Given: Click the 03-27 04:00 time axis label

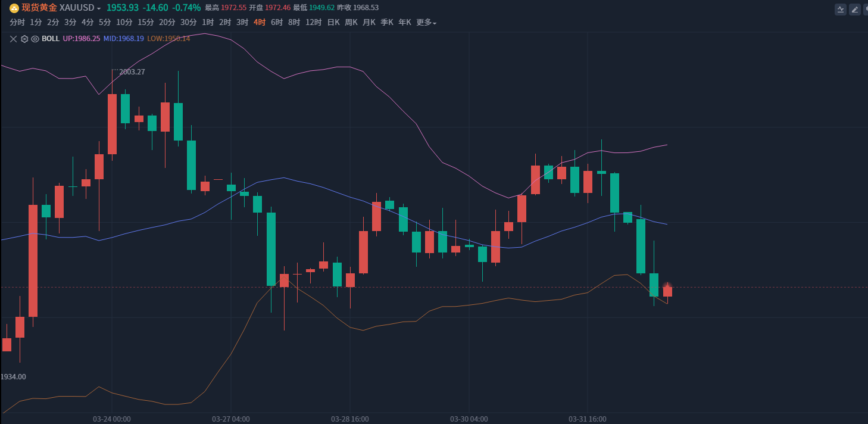Looking at the screenshot, I should pyautogui.click(x=231, y=419).
